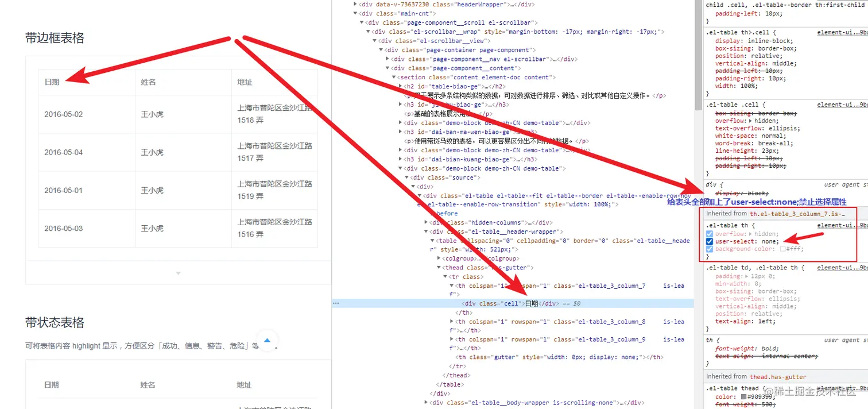Open element-ui source link for .el-table th>.cell
868x409 pixels.
[842, 33]
